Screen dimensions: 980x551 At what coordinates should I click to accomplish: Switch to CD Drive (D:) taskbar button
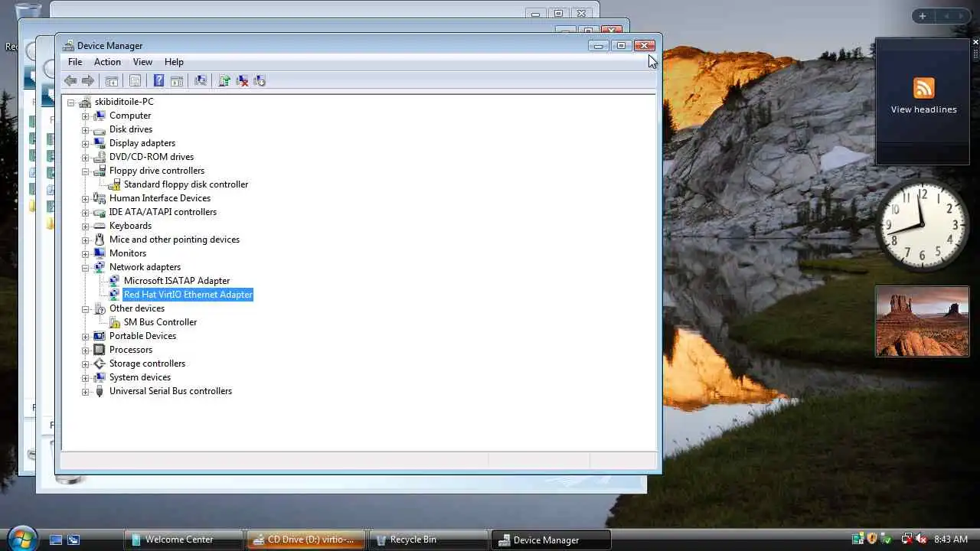pyautogui.click(x=305, y=540)
